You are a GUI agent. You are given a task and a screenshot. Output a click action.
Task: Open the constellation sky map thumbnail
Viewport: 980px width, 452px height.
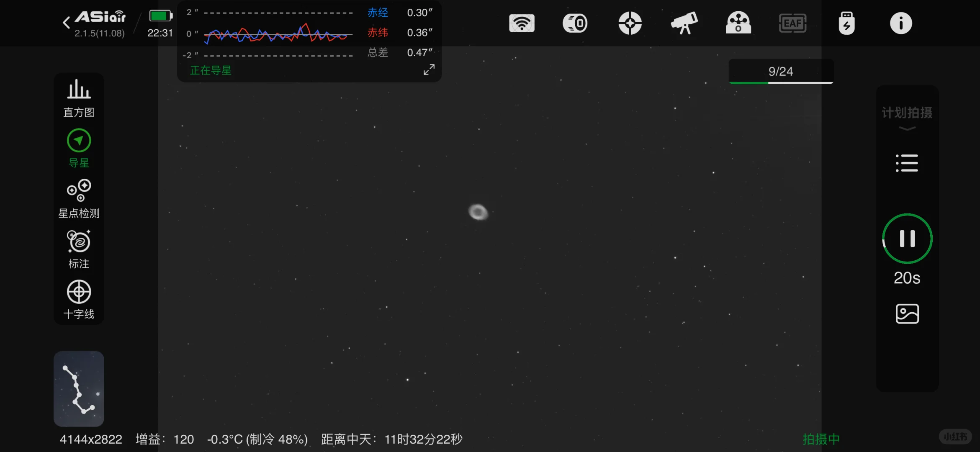pyautogui.click(x=79, y=389)
